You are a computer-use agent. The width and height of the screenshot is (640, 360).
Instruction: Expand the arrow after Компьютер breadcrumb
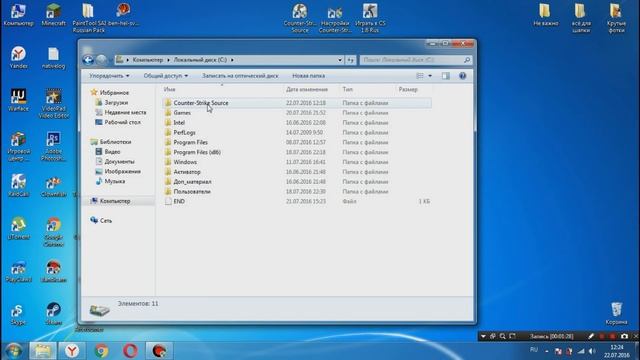(x=168, y=60)
